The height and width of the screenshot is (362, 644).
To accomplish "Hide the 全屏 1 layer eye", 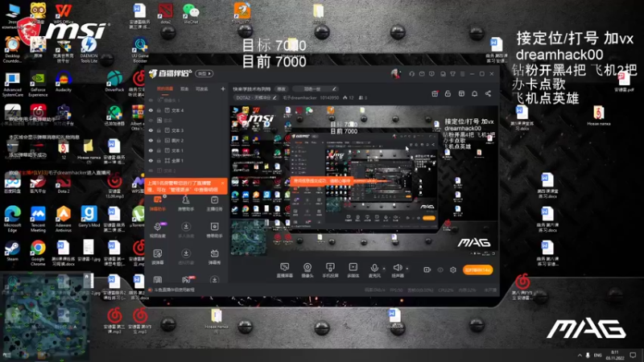I will [x=151, y=160].
